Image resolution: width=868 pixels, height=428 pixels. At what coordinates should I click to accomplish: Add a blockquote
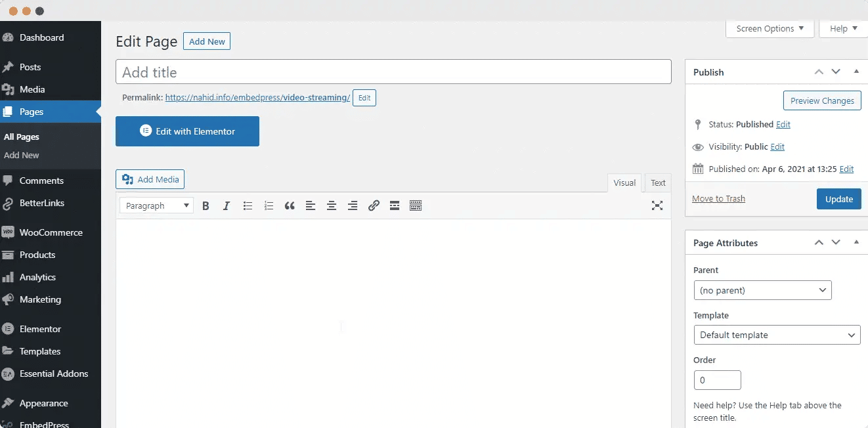[290, 205]
